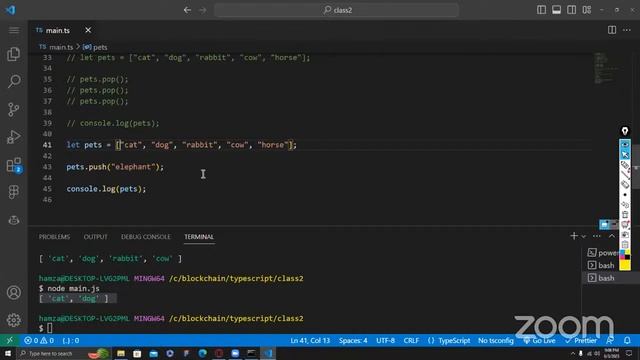Open editor More Actions ellipsis
Screen dimensions: 640x360
click(627, 30)
